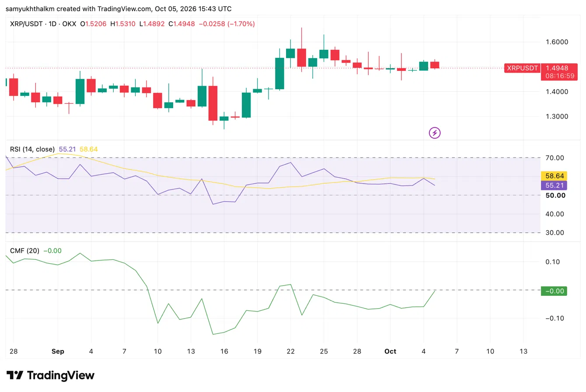This screenshot has width=586, height=392.
Task: Click the Oct date axis label
Action: pos(391,351)
